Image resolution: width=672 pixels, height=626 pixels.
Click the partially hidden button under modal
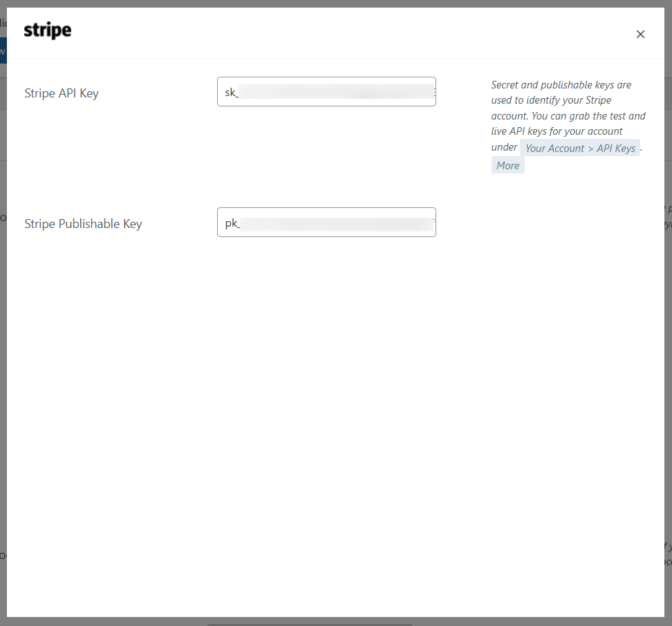(310, 623)
